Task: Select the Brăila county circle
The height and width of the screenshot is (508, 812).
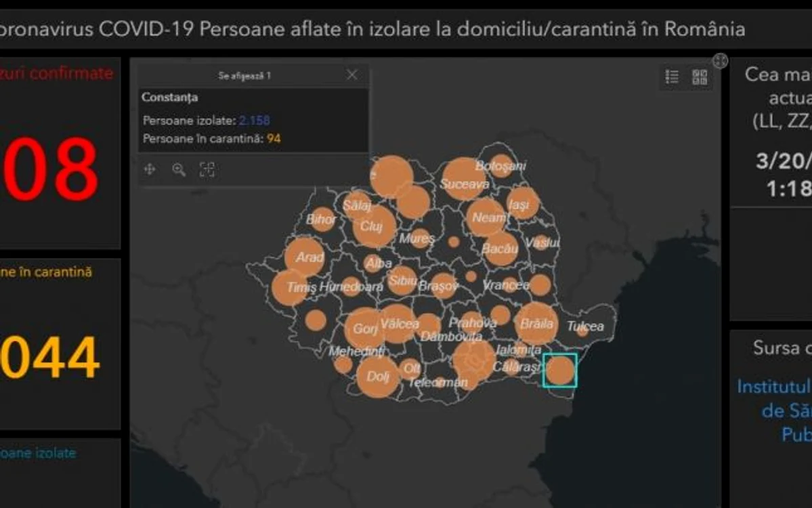Action: [536, 324]
